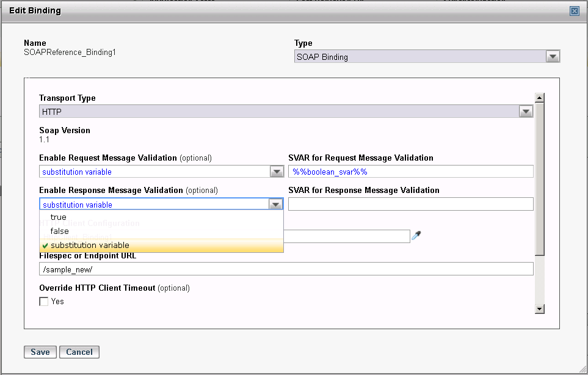Click the SVAR for Response Message Validation field
This screenshot has height=375, width=588.
tap(410, 204)
